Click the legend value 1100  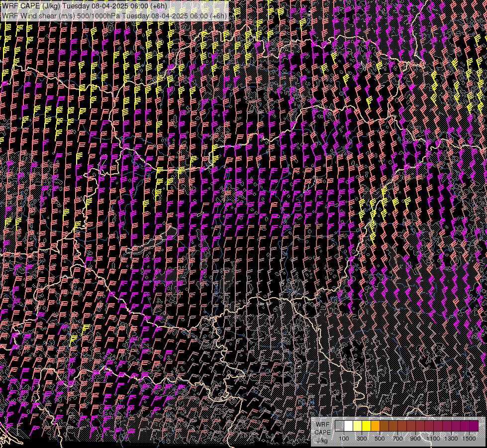click(433, 439)
